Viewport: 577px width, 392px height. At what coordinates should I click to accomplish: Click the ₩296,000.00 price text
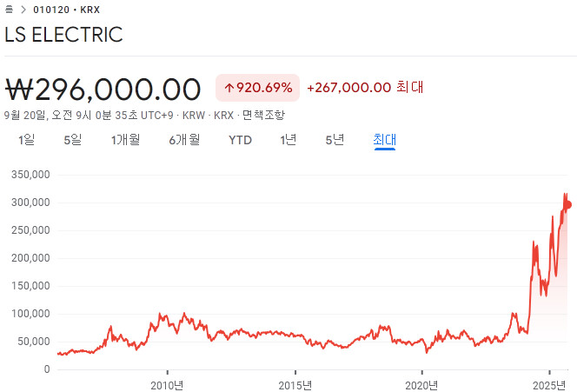pos(103,88)
